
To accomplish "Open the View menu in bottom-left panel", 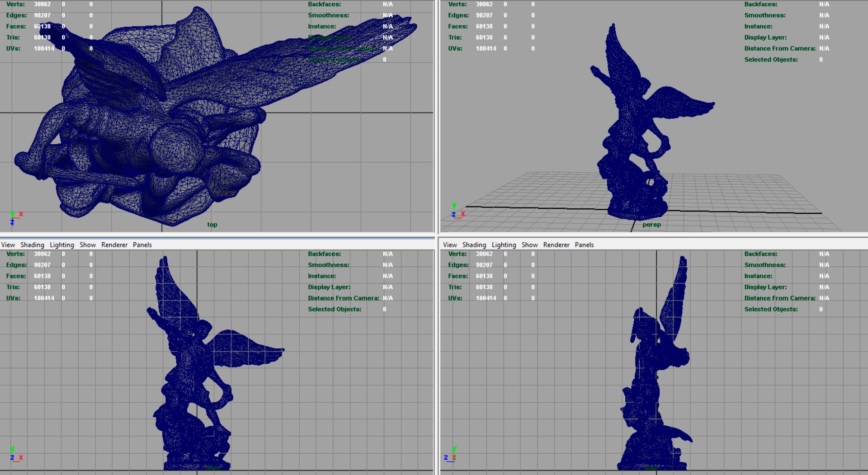I will pyautogui.click(x=8, y=245).
